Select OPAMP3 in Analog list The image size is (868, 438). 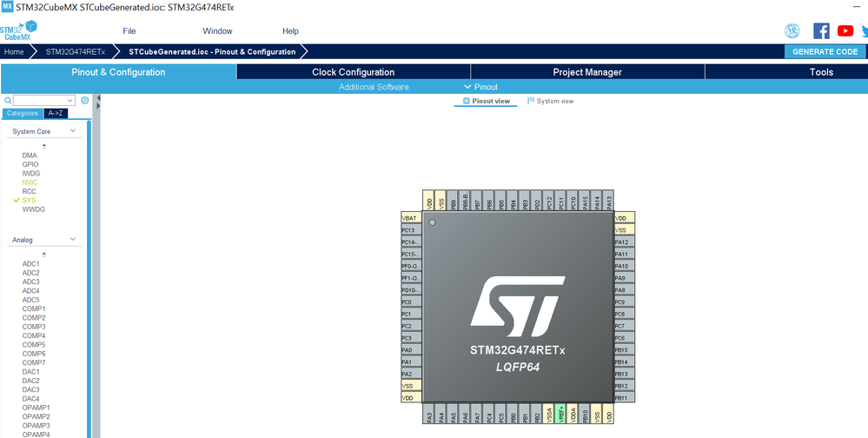point(36,425)
